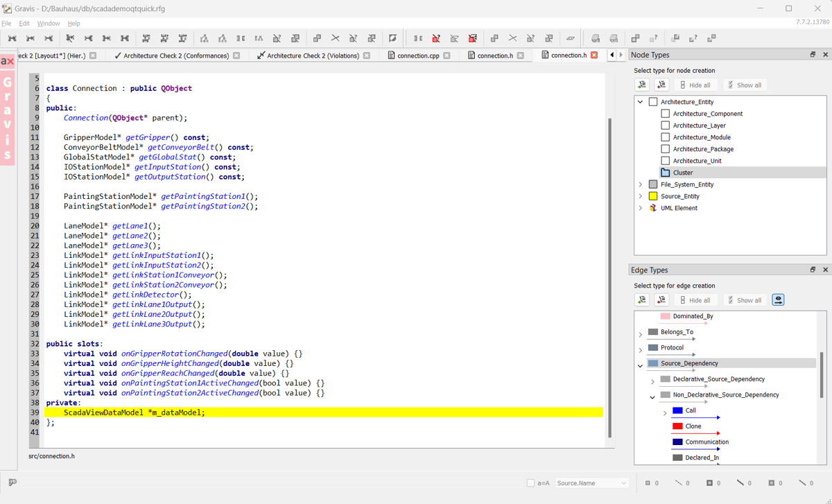Close the connection.cpp tab
This screenshot has width=832, height=504.
(447, 55)
